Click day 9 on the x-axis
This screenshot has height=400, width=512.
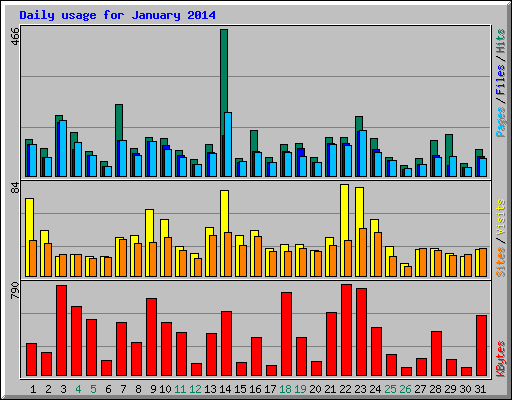point(153,389)
